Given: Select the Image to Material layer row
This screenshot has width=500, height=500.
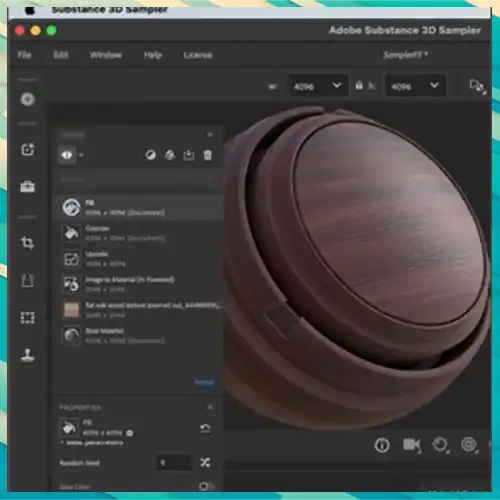Looking at the screenshot, I should point(139,284).
